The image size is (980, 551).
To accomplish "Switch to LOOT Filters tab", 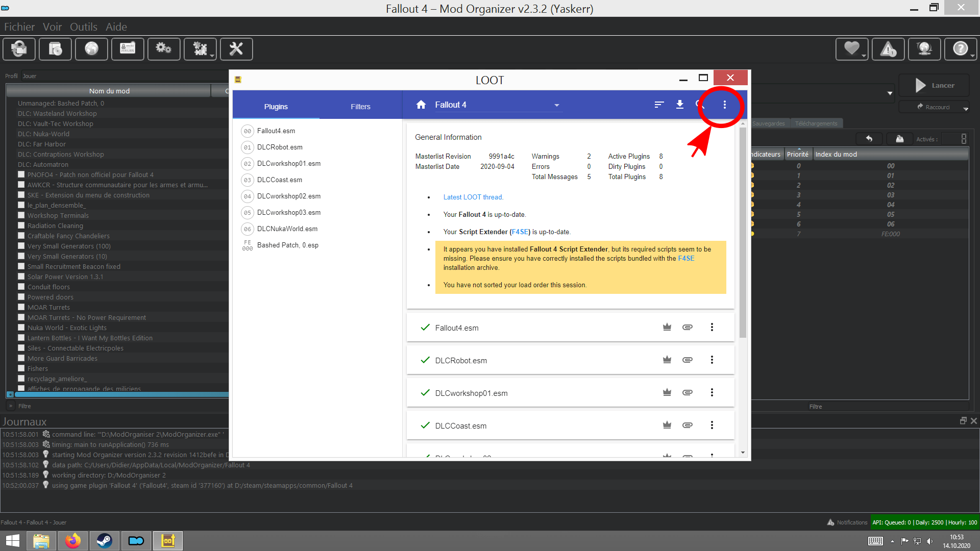I will click(x=360, y=106).
